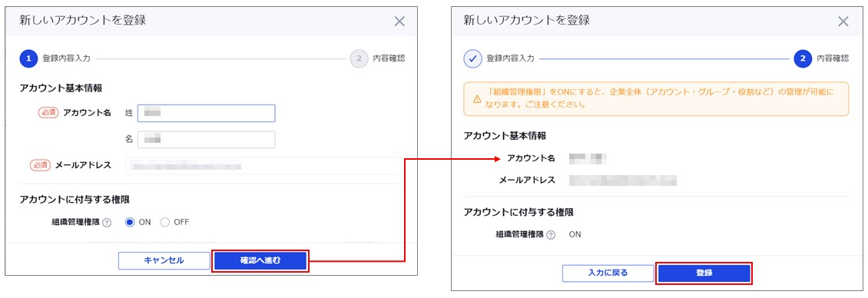This screenshot has height=298, width=868.
Task: Click step 2 circle in left dialog
Action: pos(359,58)
